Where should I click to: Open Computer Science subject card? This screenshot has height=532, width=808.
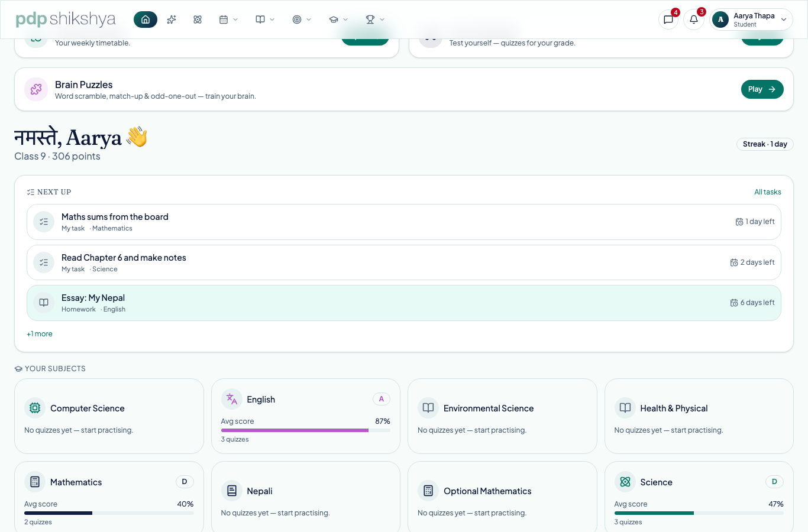coord(109,416)
